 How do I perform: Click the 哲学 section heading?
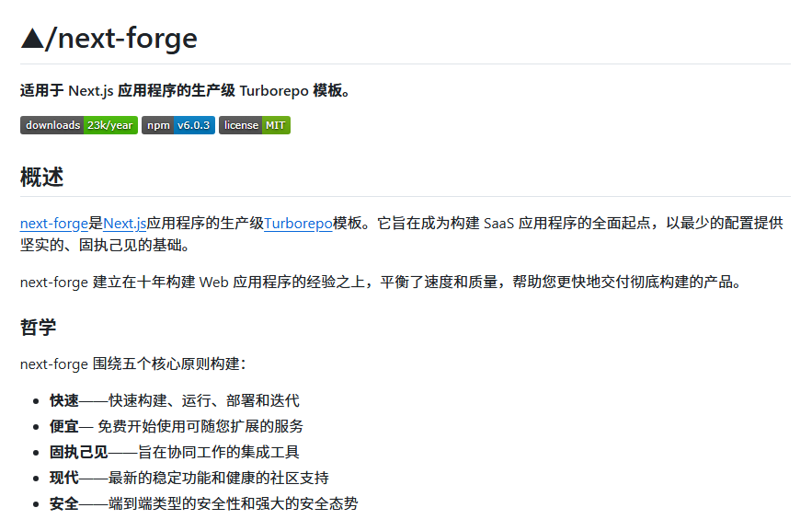tap(39, 328)
